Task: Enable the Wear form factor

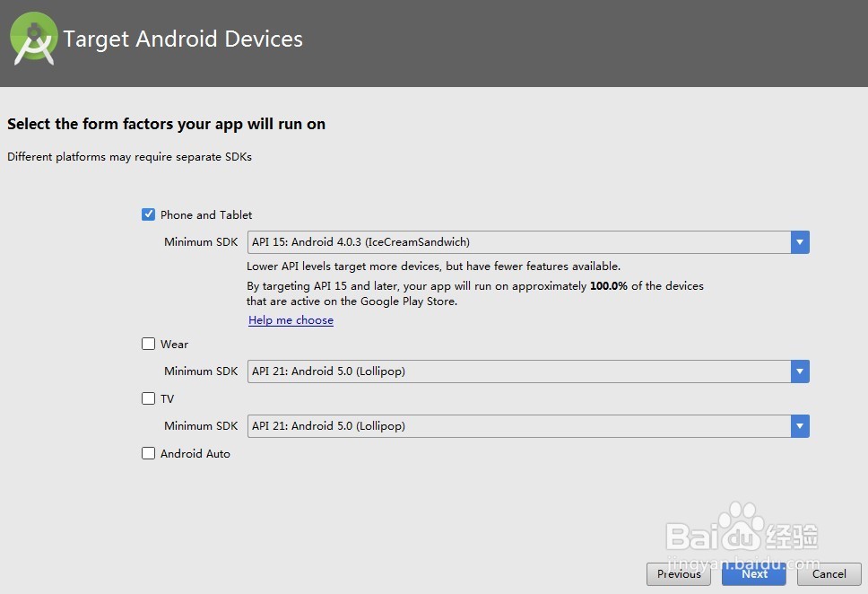Action: click(148, 344)
